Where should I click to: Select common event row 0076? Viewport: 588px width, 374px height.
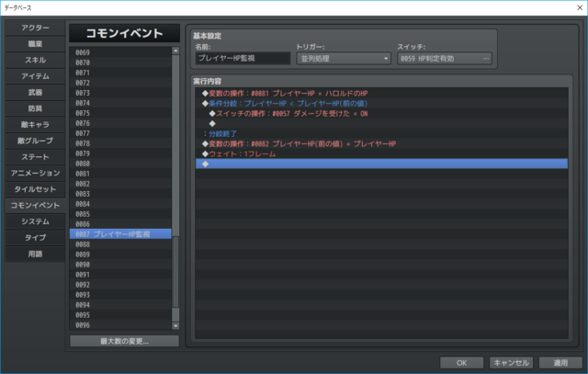click(x=120, y=123)
